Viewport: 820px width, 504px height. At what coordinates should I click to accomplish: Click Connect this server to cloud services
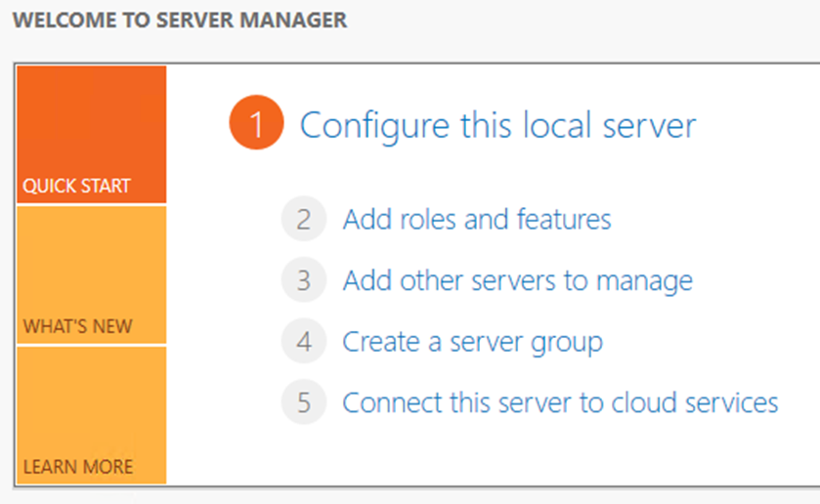point(560,403)
